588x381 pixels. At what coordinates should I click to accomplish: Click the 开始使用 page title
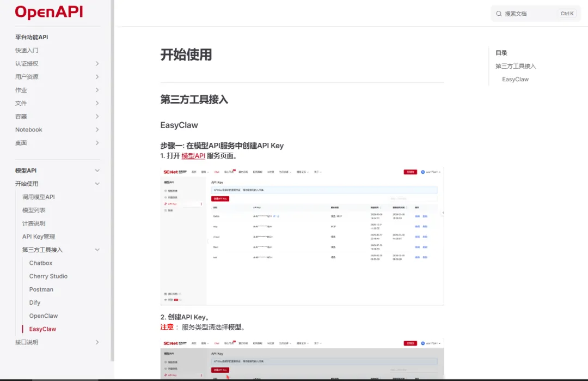tap(186, 55)
